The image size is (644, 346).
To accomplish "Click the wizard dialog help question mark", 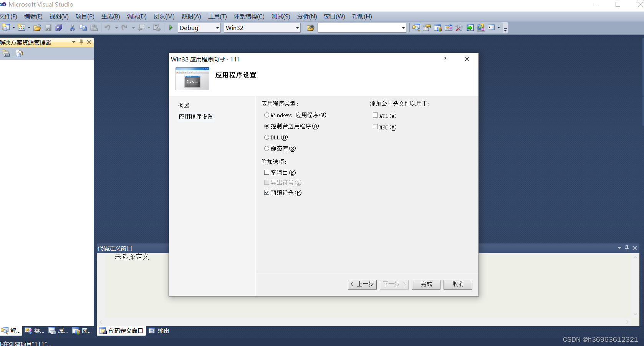I will [445, 59].
